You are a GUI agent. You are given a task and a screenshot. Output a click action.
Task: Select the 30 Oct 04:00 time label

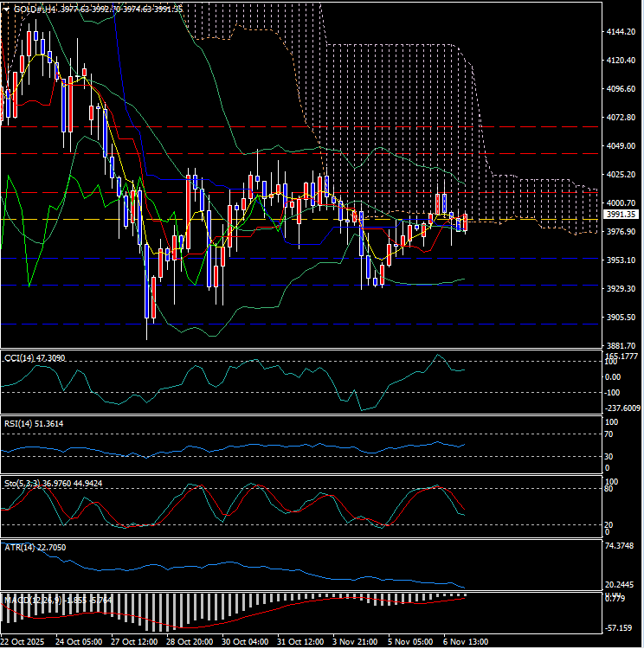tap(245, 642)
